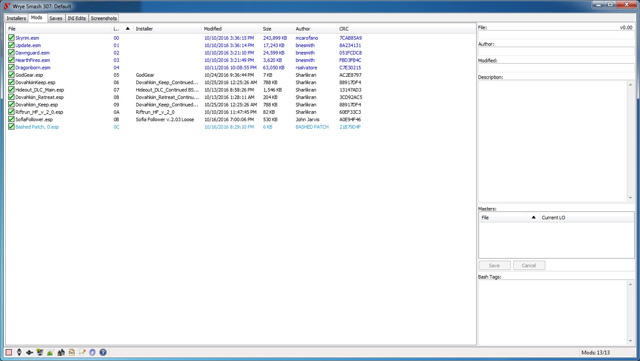
Task: Click the Wrye Smash title bar logo
Action: coord(7,6)
